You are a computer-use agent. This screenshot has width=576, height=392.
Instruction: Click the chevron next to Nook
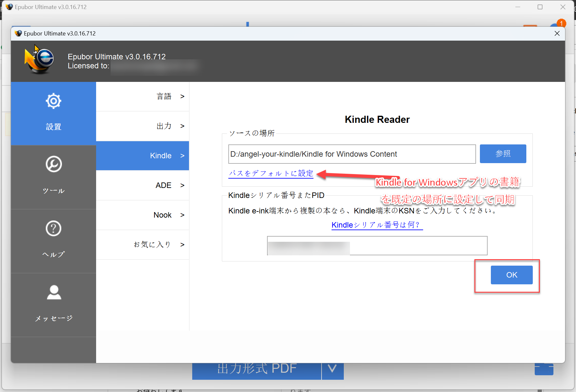182,215
